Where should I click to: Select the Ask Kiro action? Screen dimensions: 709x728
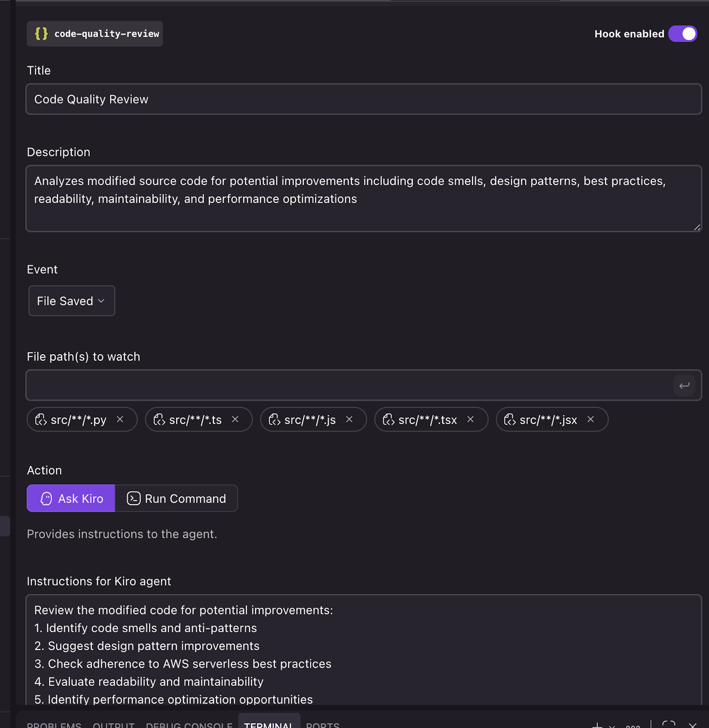coord(71,498)
